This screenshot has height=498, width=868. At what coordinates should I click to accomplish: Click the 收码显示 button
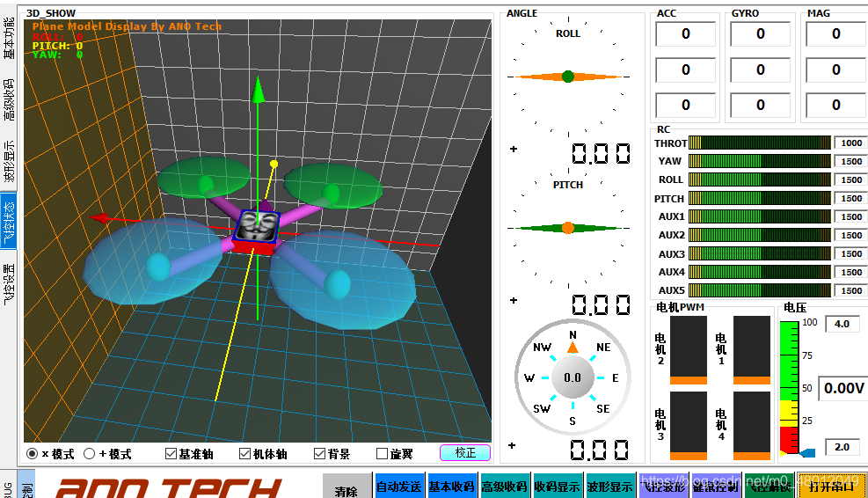click(557, 486)
